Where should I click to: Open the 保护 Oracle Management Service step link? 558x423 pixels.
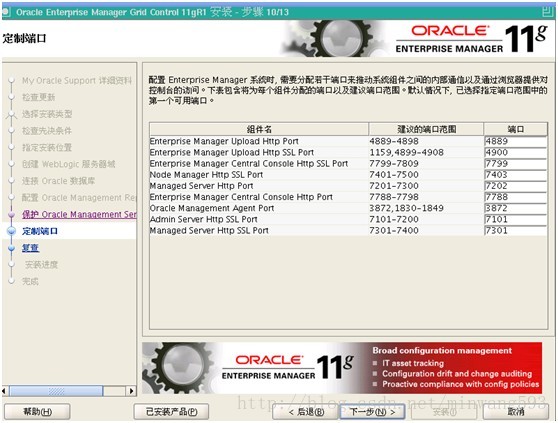(79, 215)
